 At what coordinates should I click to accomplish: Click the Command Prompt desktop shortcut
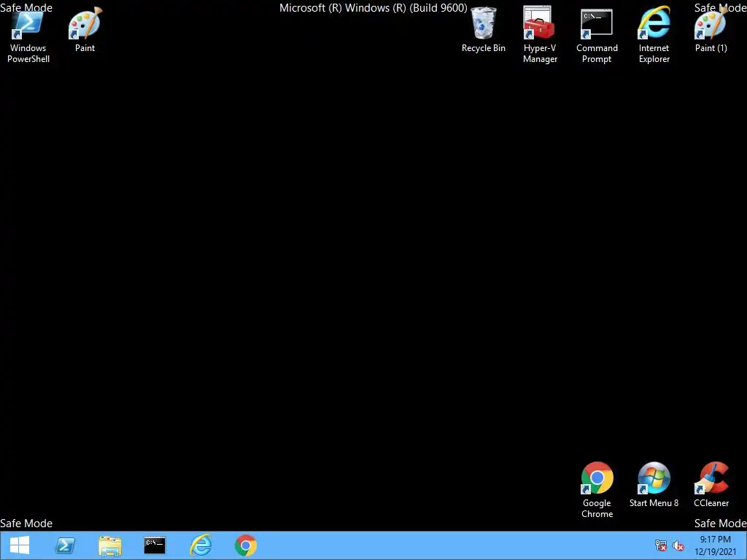(x=597, y=36)
